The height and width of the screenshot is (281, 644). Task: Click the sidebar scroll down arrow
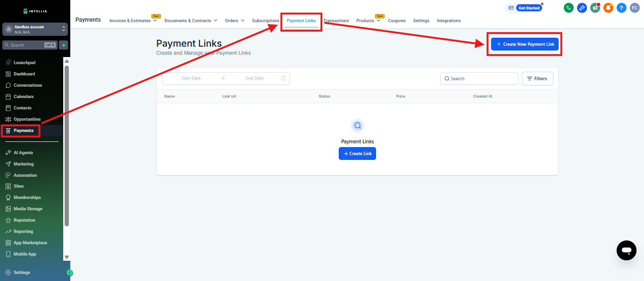[67, 257]
